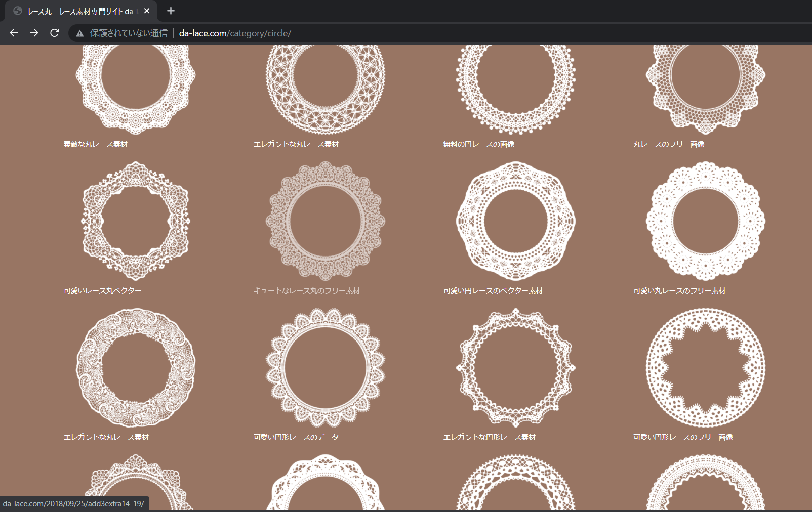Screen dimensions: 812x512
Task: Click the lace thumbnail above 丸レースのフリー画像
Action: coord(706,90)
